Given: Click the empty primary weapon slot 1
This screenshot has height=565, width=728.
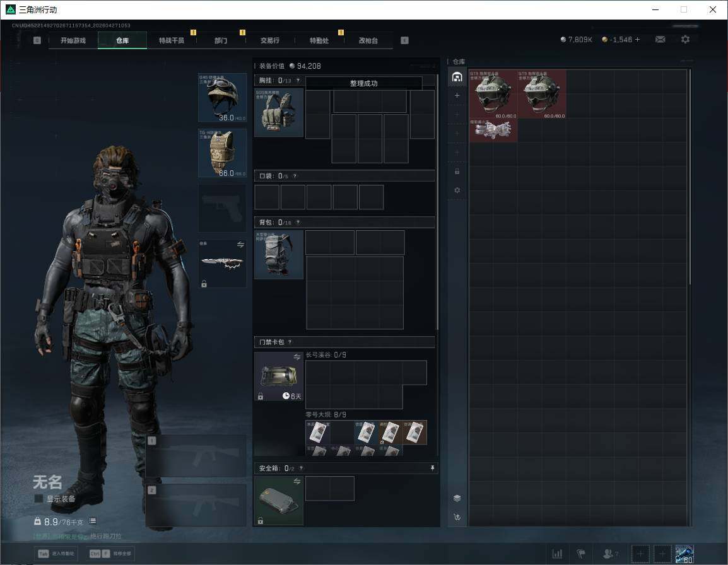Looking at the screenshot, I should [196, 456].
